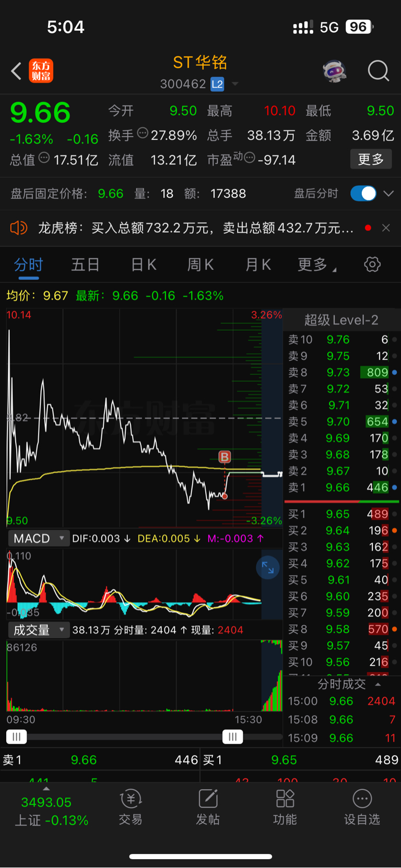Open the MACD indicator dropdown
Image resolution: width=401 pixels, height=868 pixels.
pos(38,539)
